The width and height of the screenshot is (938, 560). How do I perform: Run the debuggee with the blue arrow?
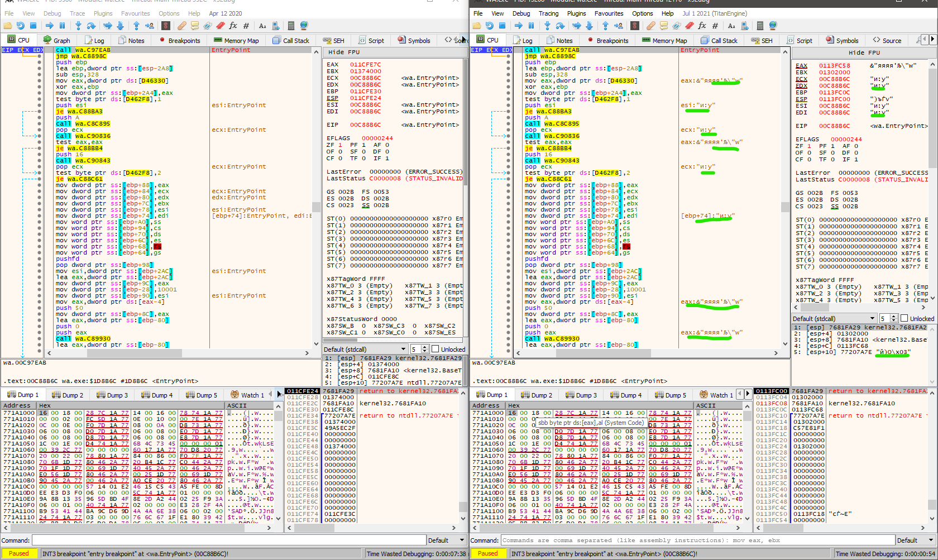click(49, 25)
